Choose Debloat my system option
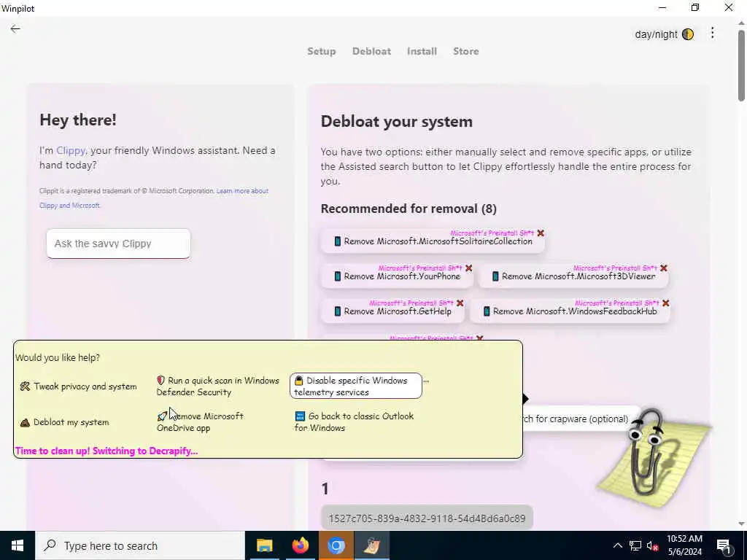The image size is (747, 560). click(64, 422)
